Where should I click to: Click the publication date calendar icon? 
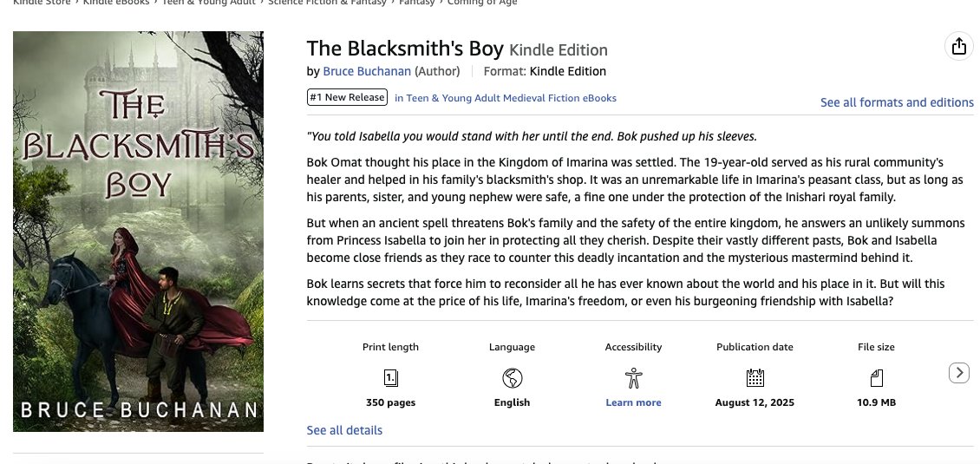click(x=755, y=377)
